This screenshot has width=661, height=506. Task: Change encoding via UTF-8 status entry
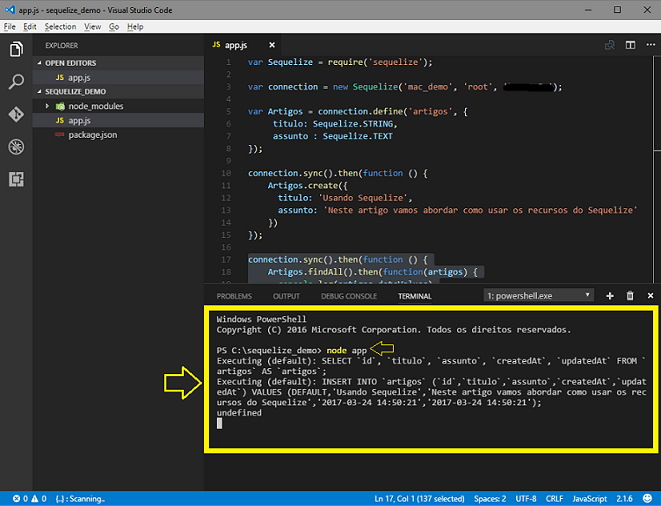pos(526,498)
